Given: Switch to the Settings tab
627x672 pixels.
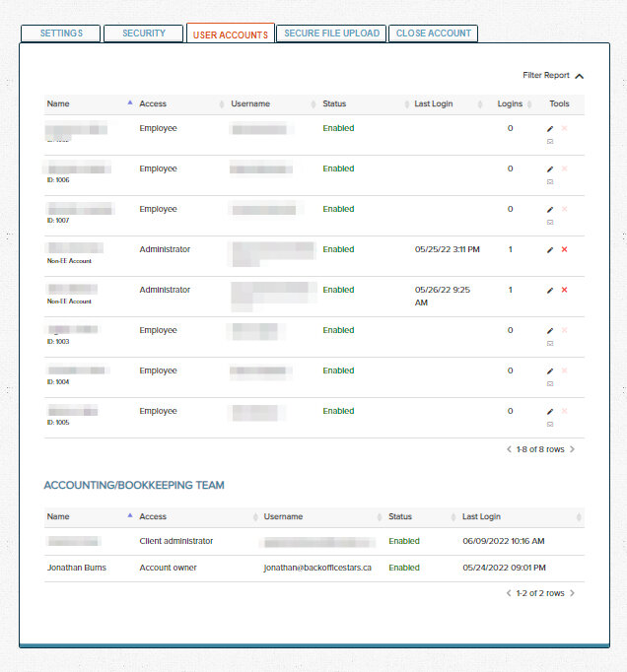Looking at the screenshot, I should [x=61, y=34].
